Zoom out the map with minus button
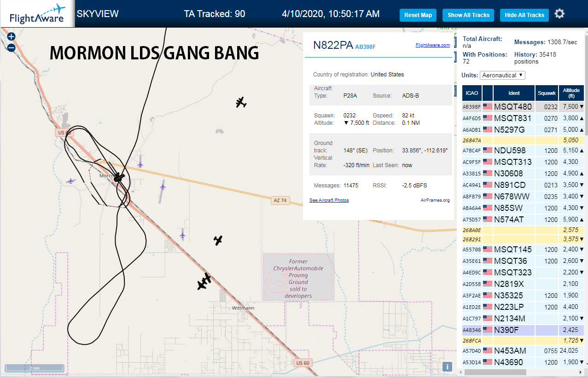588x378 pixels. click(12, 47)
